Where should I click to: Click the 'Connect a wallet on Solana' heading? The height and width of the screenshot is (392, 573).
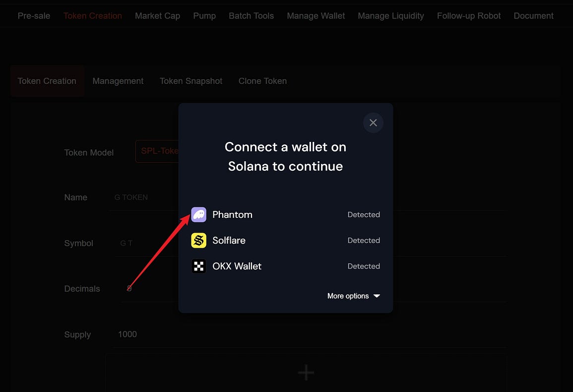tap(285, 156)
